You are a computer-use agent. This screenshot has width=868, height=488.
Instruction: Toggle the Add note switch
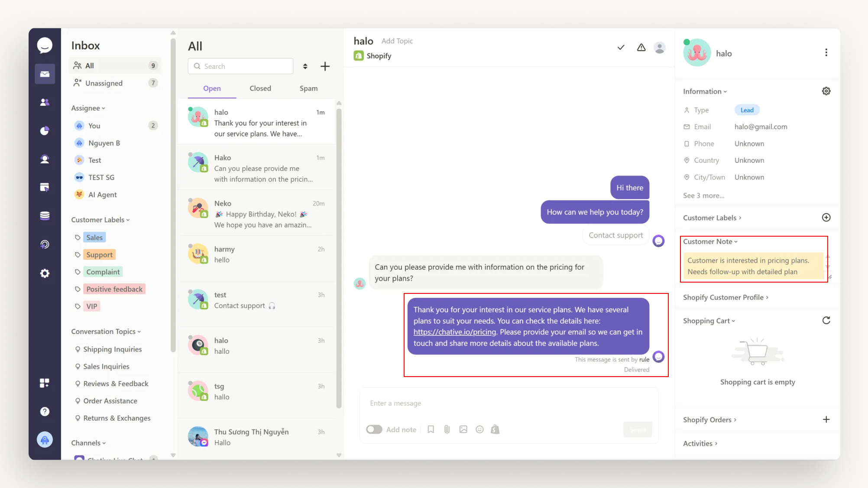[374, 429]
